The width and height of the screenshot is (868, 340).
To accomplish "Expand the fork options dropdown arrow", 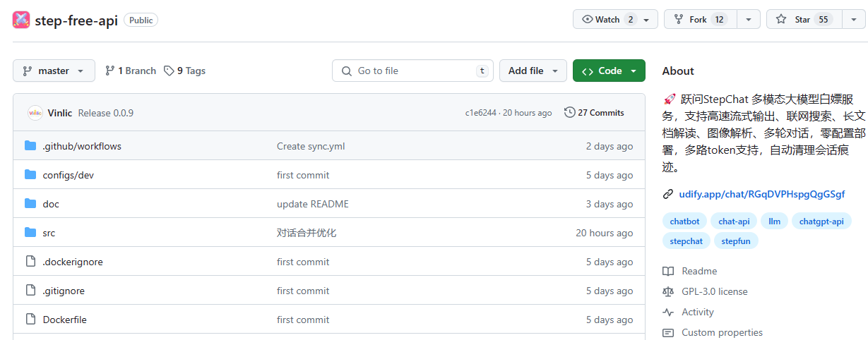I will 748,20.
